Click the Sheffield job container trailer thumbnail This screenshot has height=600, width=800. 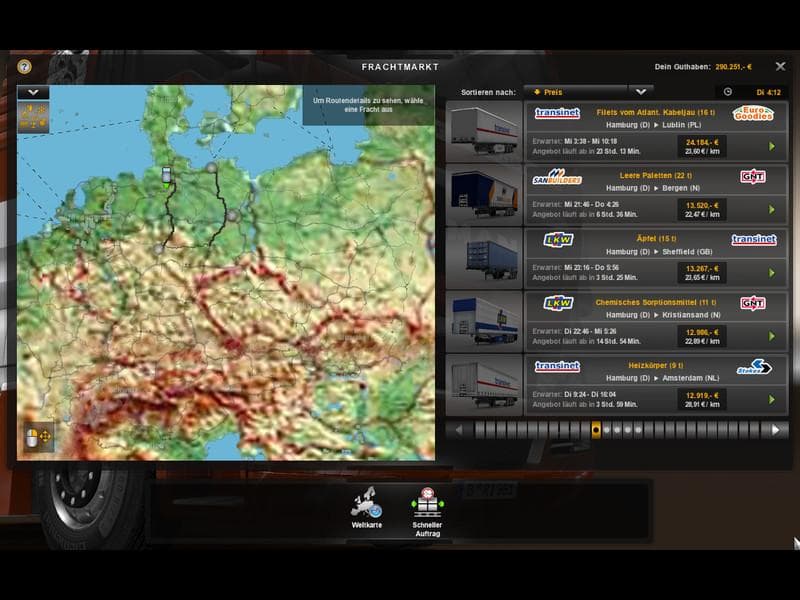tap(484, 258)
